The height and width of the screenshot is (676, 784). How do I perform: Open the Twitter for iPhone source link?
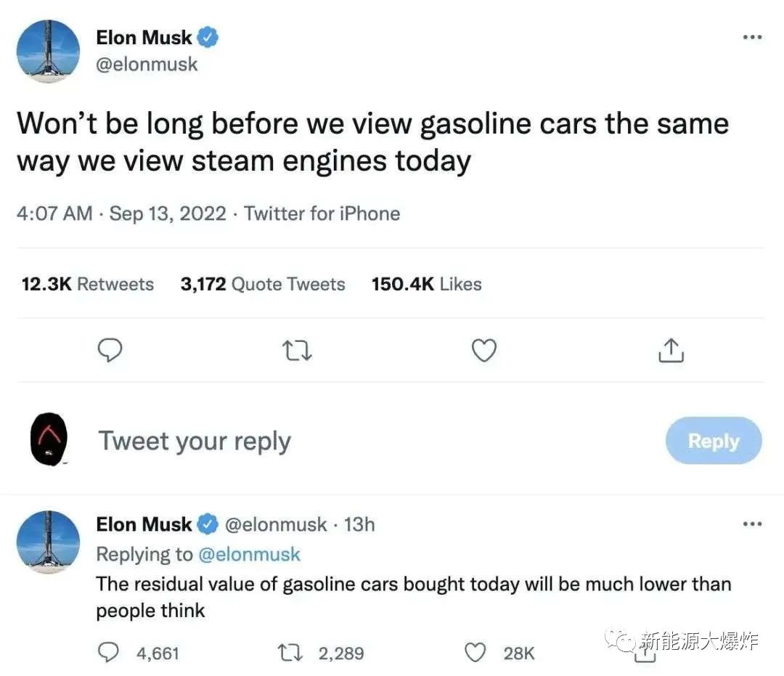pyautogui.click(x=322, y=213)
